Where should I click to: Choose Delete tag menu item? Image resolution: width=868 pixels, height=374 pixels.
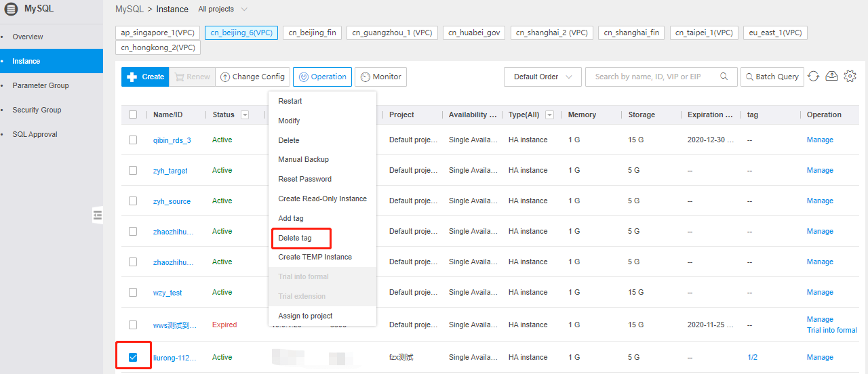pyautogui.click(x=322, y=238)
